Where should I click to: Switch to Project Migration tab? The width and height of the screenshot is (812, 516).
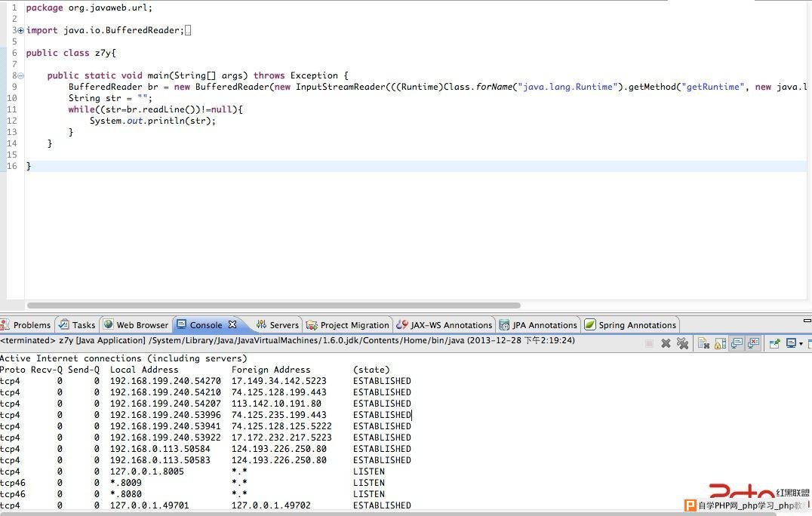(x=348, y=325)
